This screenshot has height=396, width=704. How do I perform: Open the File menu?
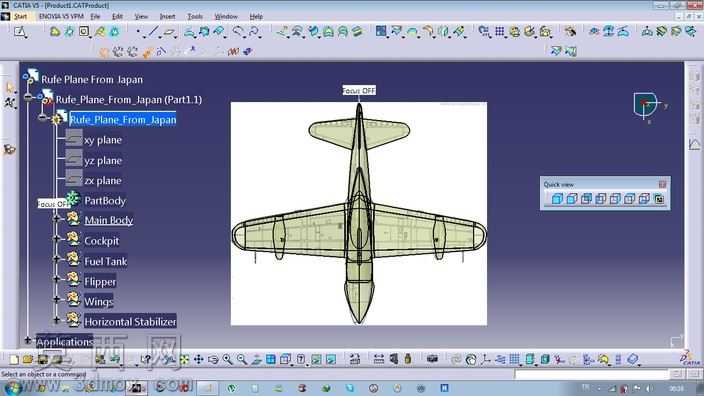[x=95, y=16]
